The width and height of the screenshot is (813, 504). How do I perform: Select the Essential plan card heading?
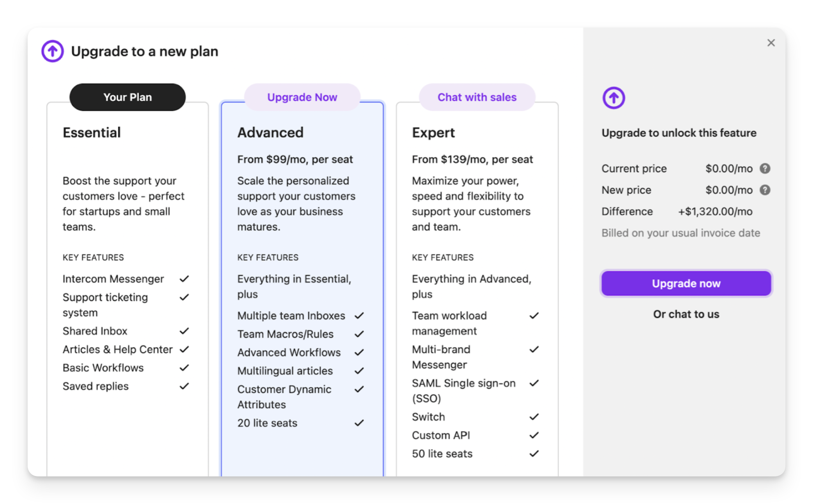[x=92, y=133]
